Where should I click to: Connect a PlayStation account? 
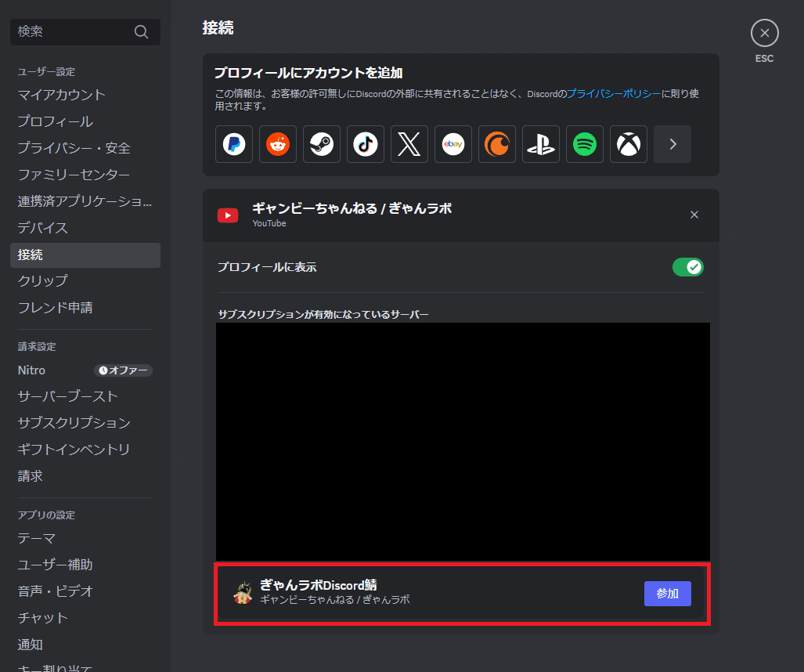point(541,144)
